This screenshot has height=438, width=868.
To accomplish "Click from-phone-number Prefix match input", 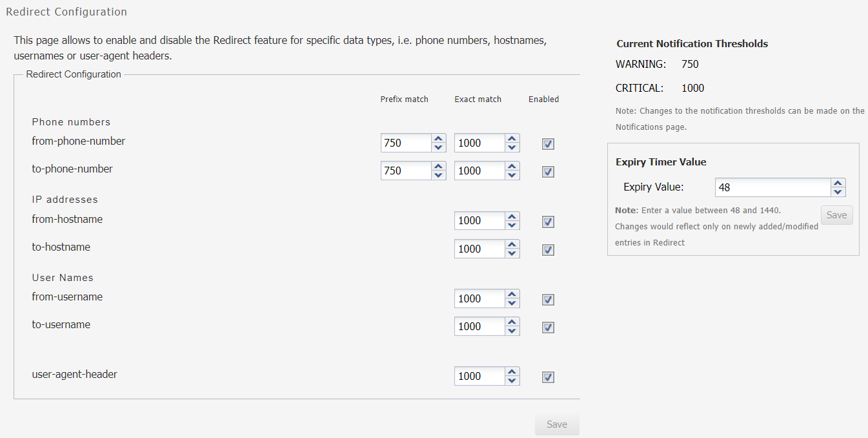I will pos(405,143).
